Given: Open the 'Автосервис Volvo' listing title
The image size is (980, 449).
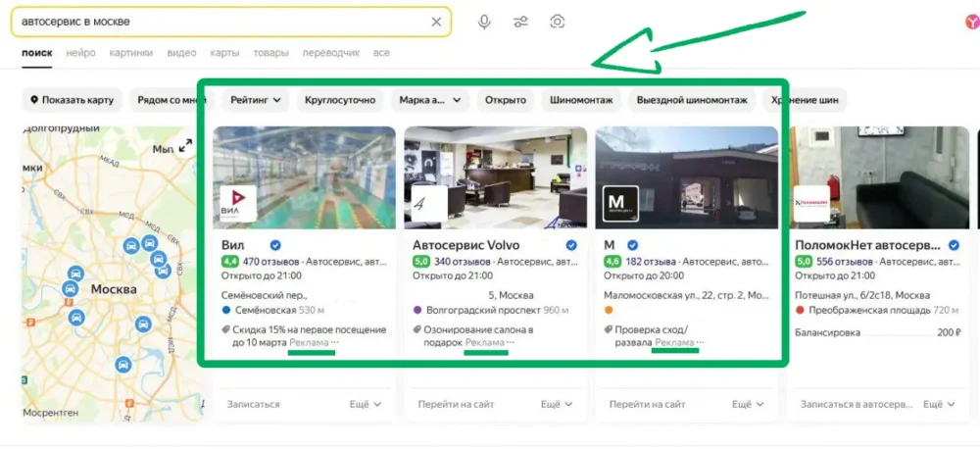Looking at the screenshot, I should click(x=466, y=245).
